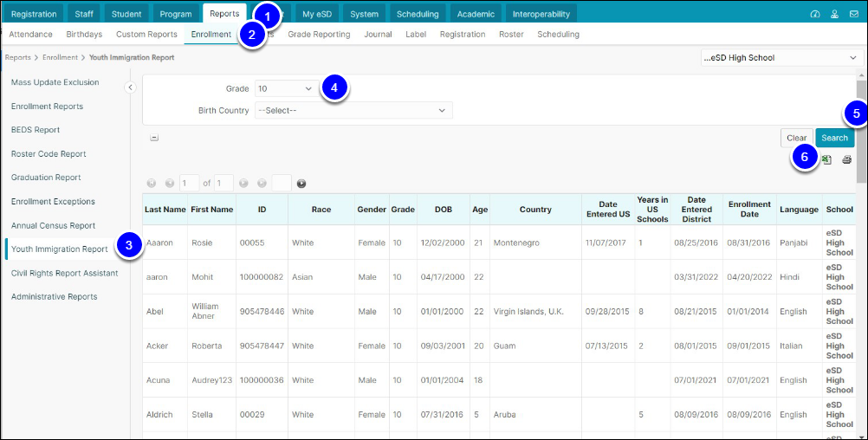Click the DOB column header
Screen dimensions: 868x440
443,210
